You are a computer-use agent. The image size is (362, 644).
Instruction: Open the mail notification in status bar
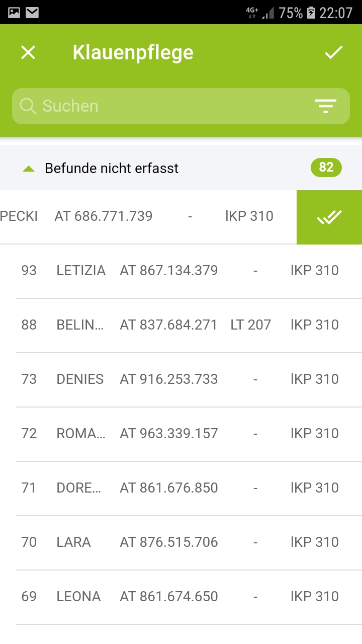[x=32, y=13]
